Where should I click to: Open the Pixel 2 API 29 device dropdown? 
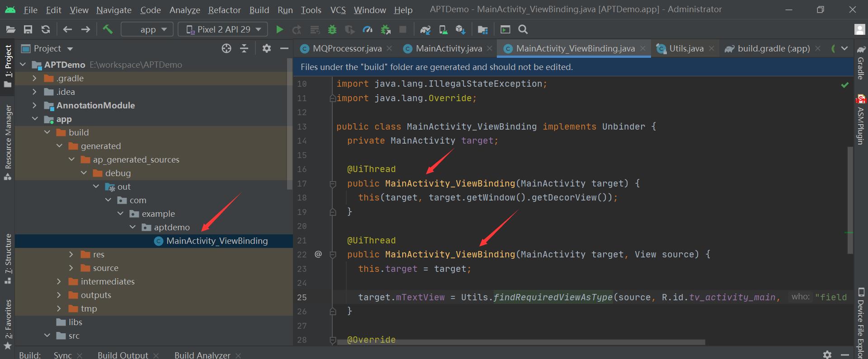click(223, 30)
